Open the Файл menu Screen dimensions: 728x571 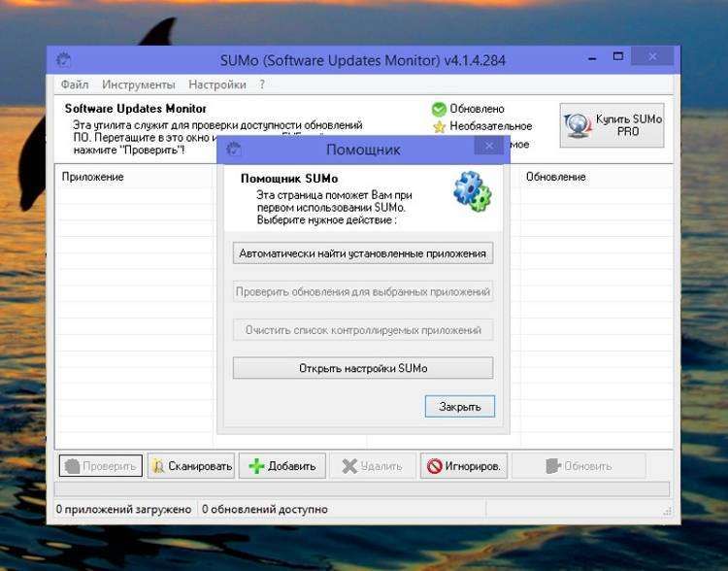tap(75, 84)
